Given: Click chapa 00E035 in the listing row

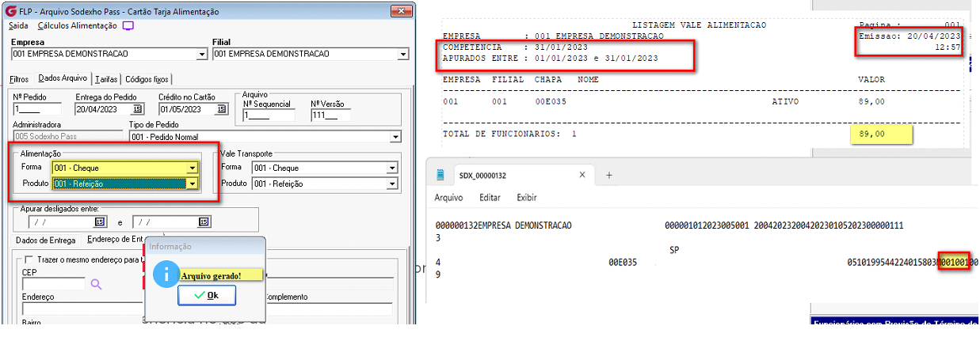Looking at the screenshot, I should click(x=551, y=101).
